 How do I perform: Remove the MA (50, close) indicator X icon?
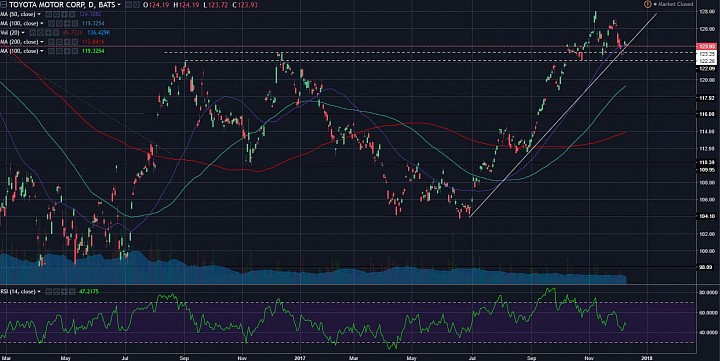tap(72, 14)
